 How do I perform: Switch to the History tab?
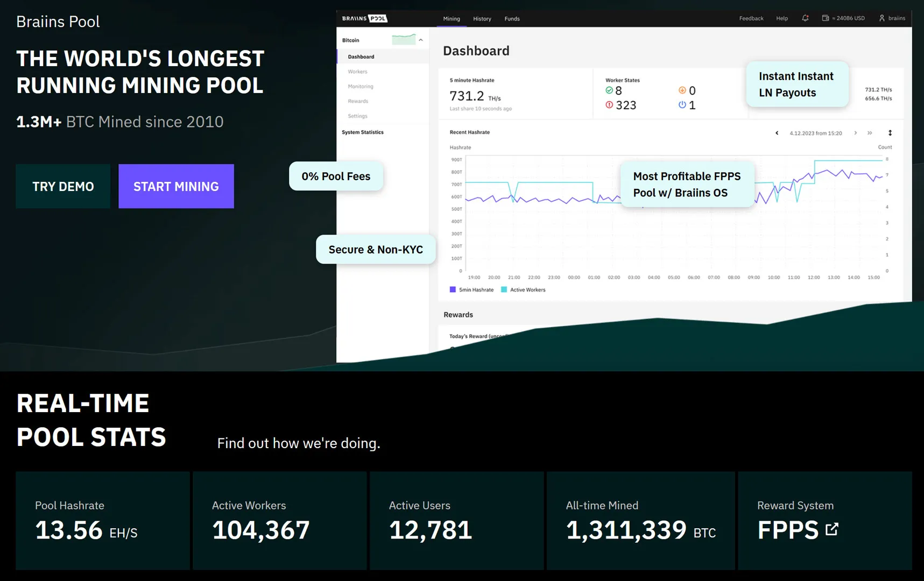[x=482, y=19]
